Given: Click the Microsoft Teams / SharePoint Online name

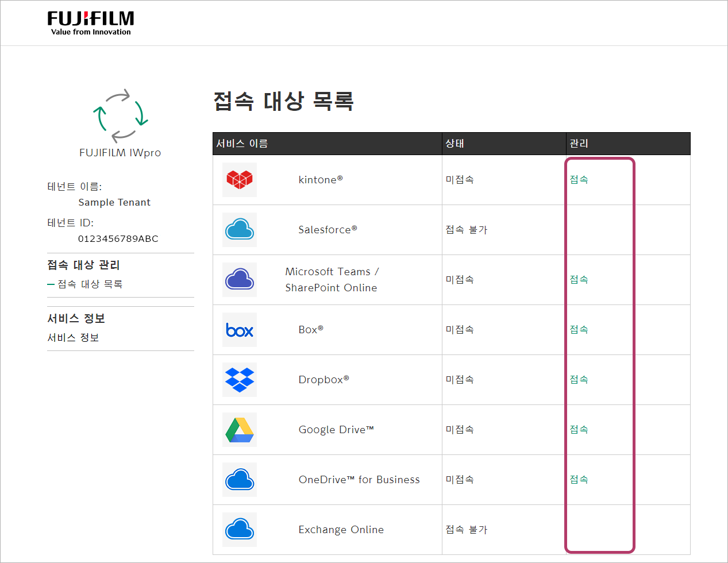Looking at the screenshot, I should click(x=332, y=280).
